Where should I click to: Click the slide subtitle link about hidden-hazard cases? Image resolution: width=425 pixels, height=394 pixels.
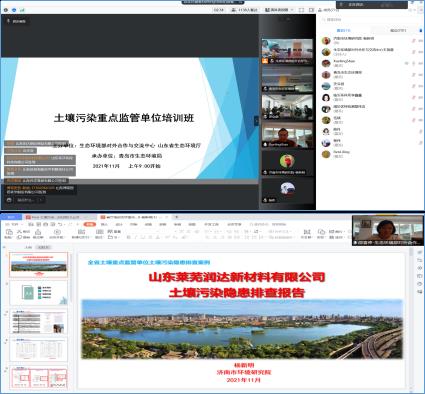click(149, 262)
